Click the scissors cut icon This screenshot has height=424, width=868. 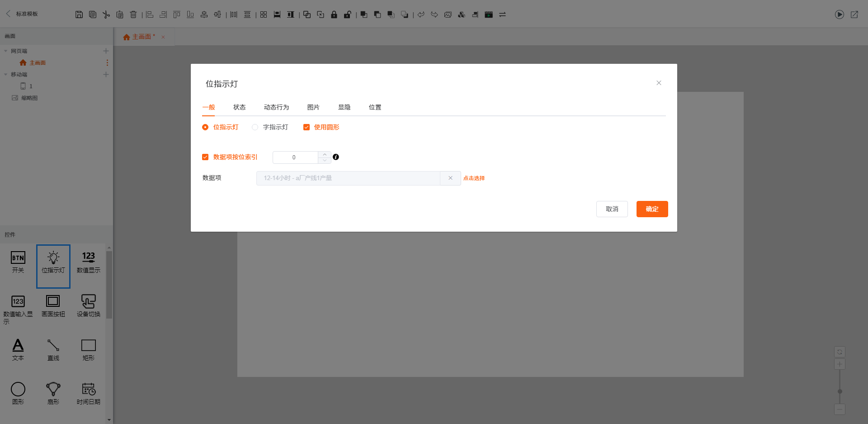coord(106,14)
